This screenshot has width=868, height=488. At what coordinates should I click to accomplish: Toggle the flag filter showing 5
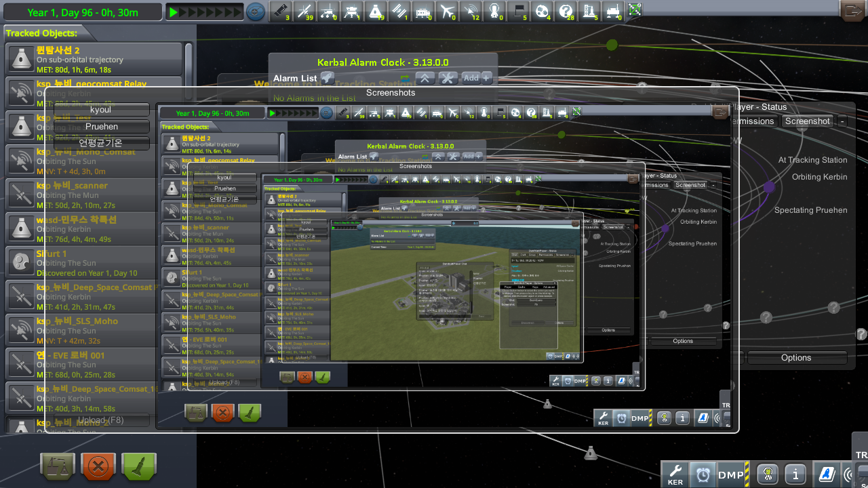[518, 11]
